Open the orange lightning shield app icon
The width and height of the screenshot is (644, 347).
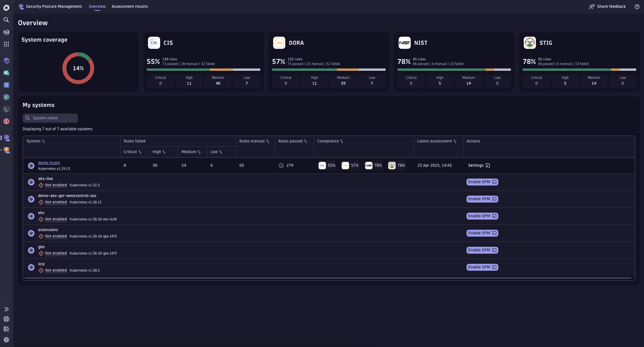[7, 150]
